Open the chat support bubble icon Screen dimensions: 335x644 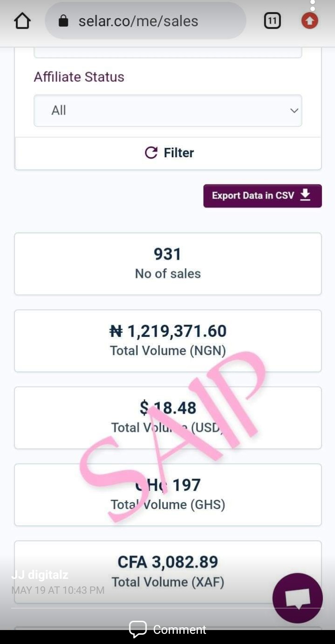point(297,598)
